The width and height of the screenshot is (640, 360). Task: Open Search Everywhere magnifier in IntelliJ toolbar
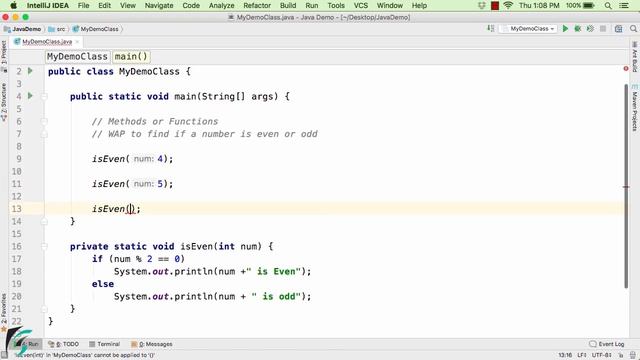[x=633, y=29]
